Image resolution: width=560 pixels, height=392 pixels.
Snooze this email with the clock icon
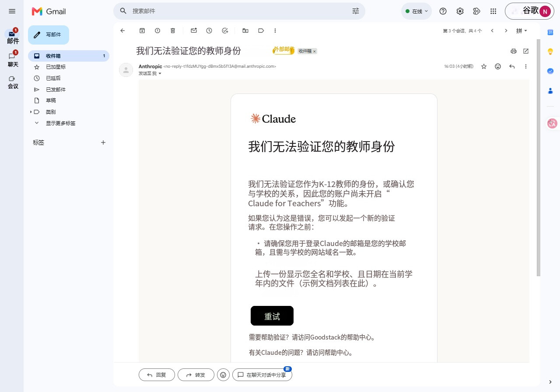(x=209, y=31)
